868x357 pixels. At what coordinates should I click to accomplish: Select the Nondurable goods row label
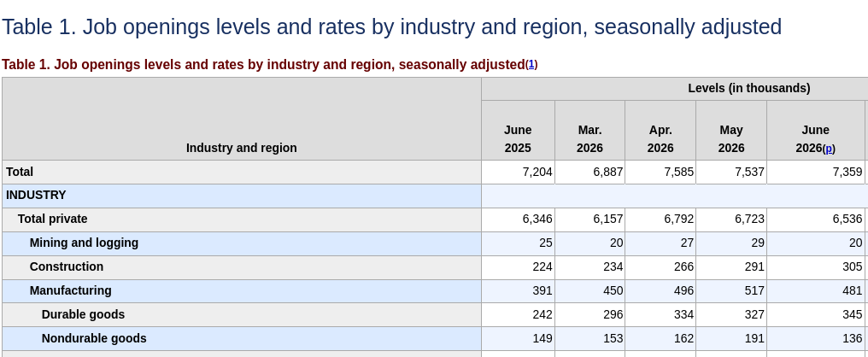pyautogui.click(x=94, y=338)
